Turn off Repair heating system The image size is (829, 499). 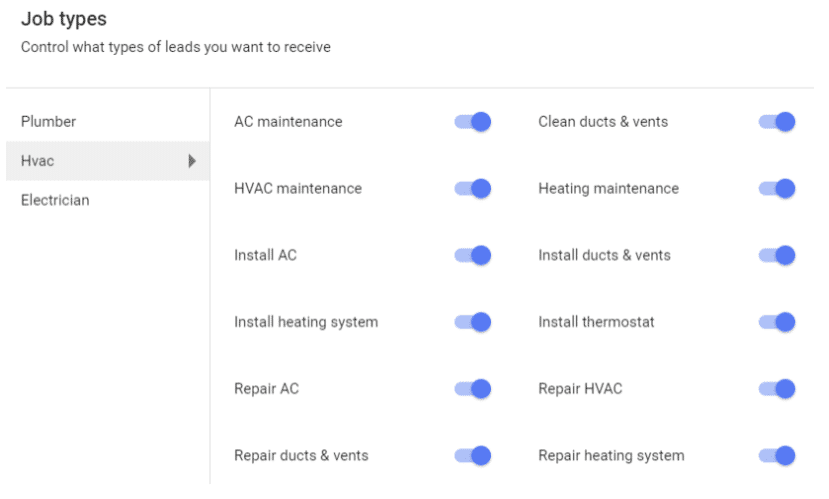pos(776,456)
